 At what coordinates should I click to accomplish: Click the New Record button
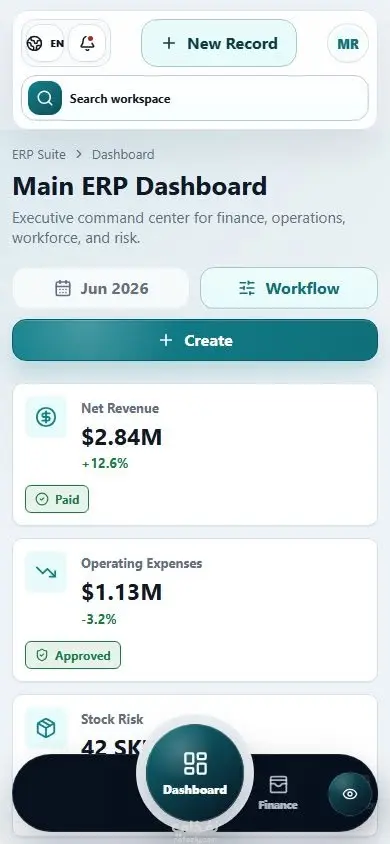[219, 43]
